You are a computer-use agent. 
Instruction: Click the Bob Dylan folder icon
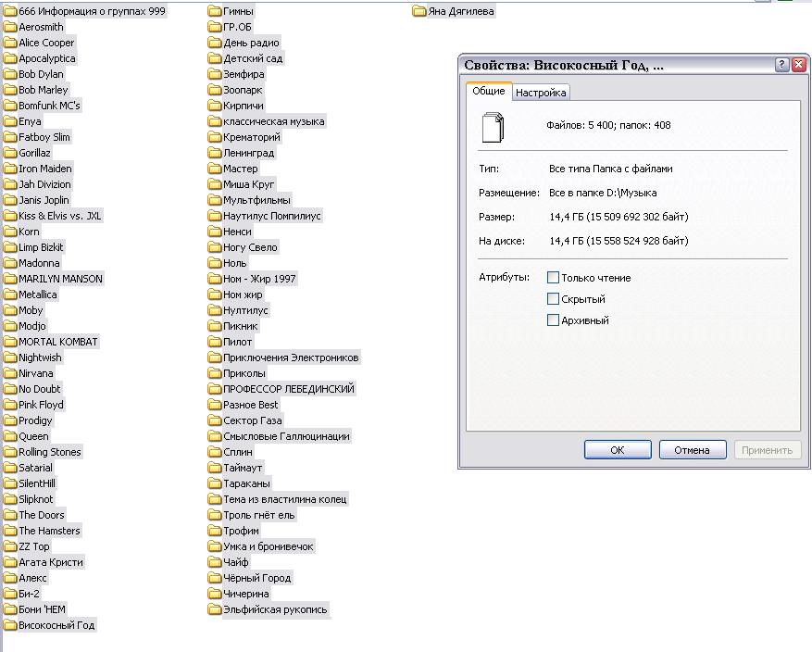coord(10,74)
